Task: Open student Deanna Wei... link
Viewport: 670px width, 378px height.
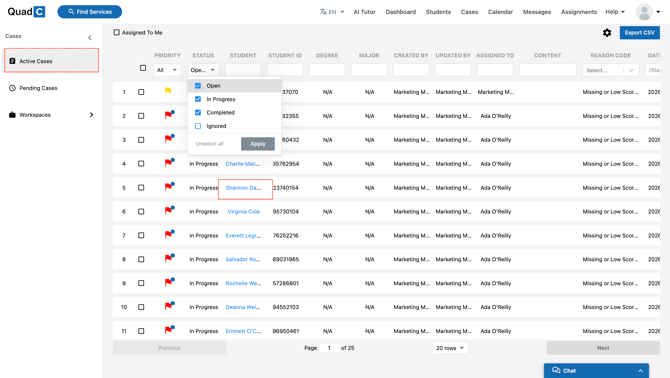Action: 243,307
